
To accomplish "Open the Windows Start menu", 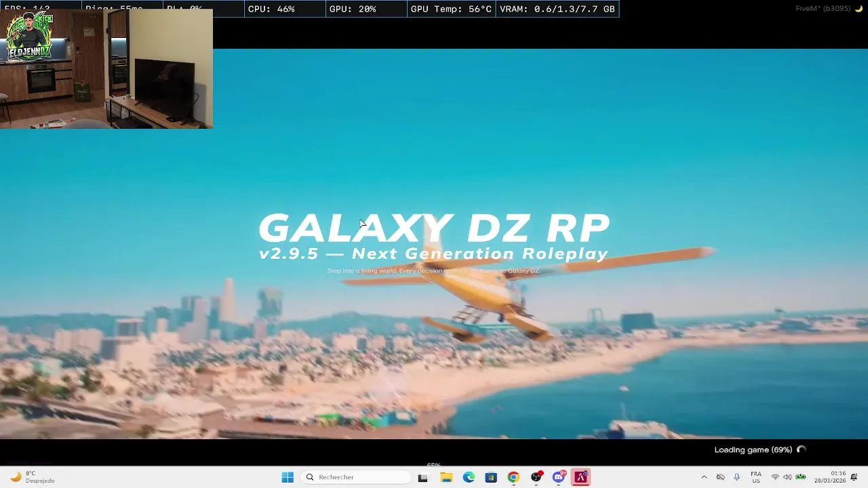I will tap(288, 477).
